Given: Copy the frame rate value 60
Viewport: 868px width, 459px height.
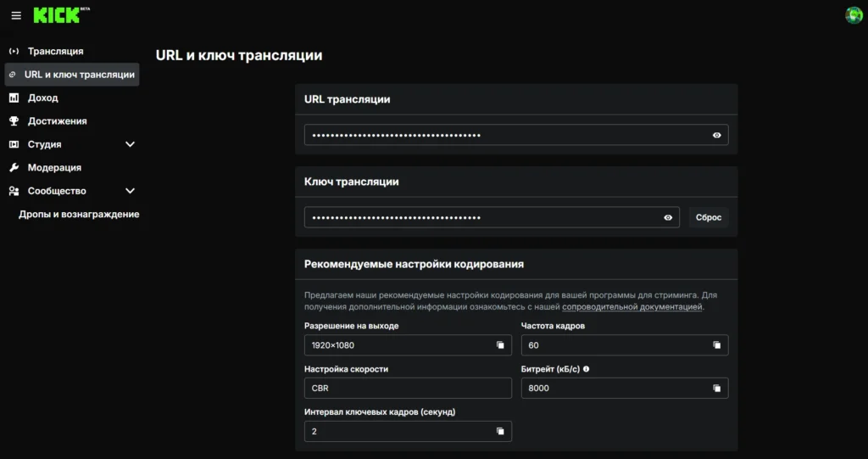Looking at the screenshot, I should tap(716, 344).
